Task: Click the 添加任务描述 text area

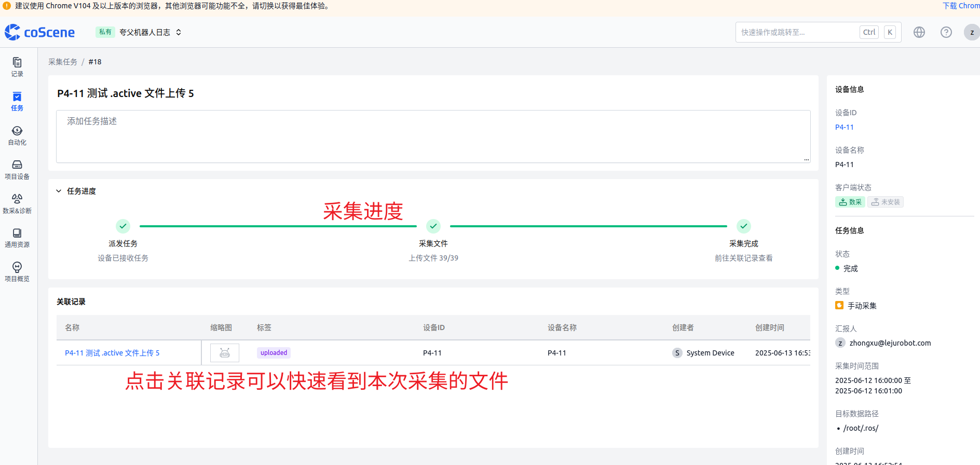Action: [x=433, y=136]
